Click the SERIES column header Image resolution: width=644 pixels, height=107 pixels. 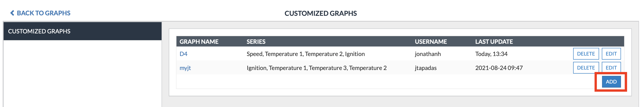point(256,42)
